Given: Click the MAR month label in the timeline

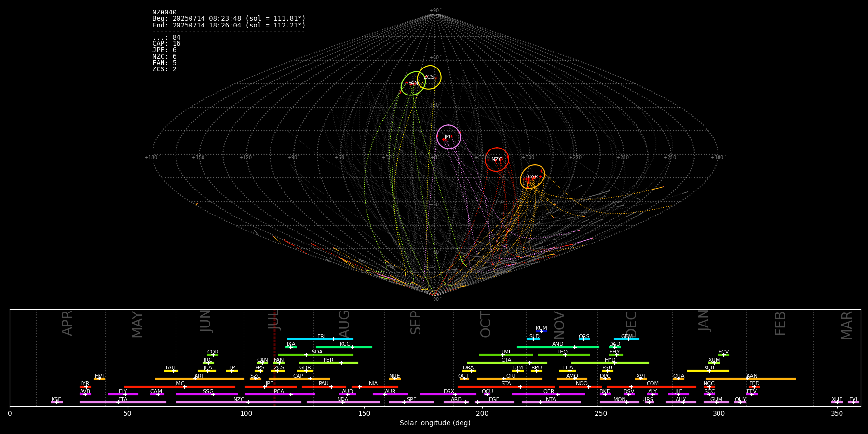Looking at the screenshot, I should point(846,325).
